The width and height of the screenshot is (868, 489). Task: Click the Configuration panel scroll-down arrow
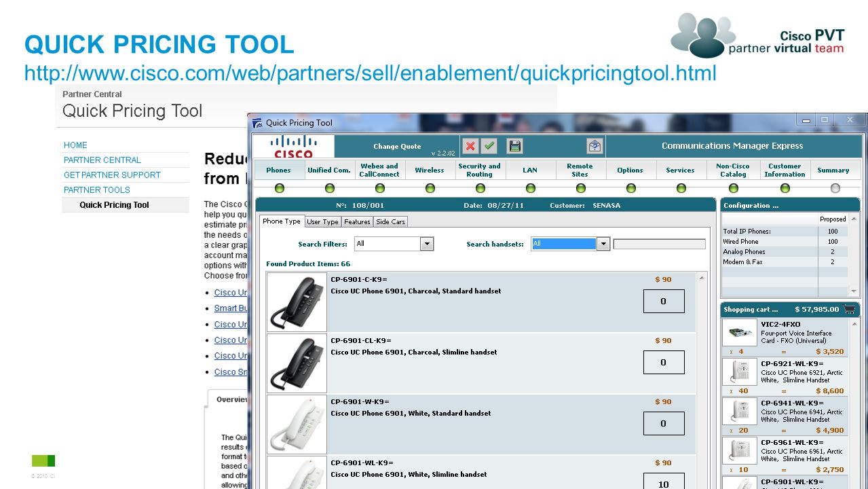click(854, 291)
